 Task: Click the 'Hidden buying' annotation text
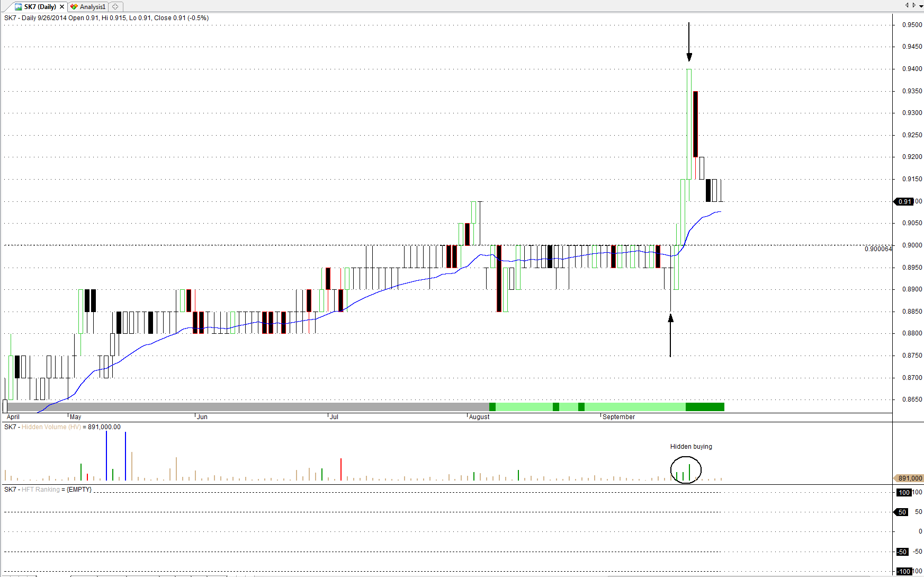(691, 447)
